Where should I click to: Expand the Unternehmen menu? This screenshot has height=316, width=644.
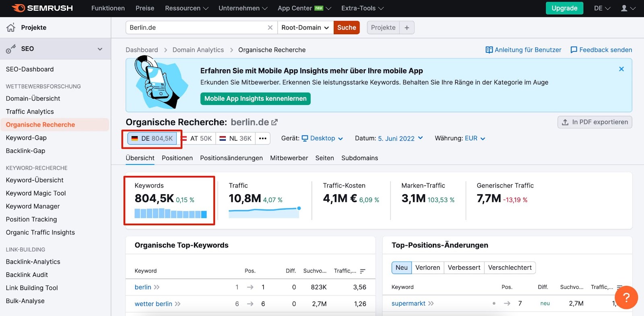243,8
